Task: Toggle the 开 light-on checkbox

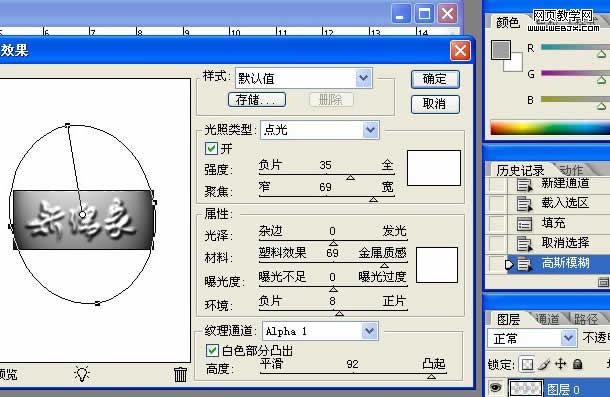Action: click(x=211, y=148)
